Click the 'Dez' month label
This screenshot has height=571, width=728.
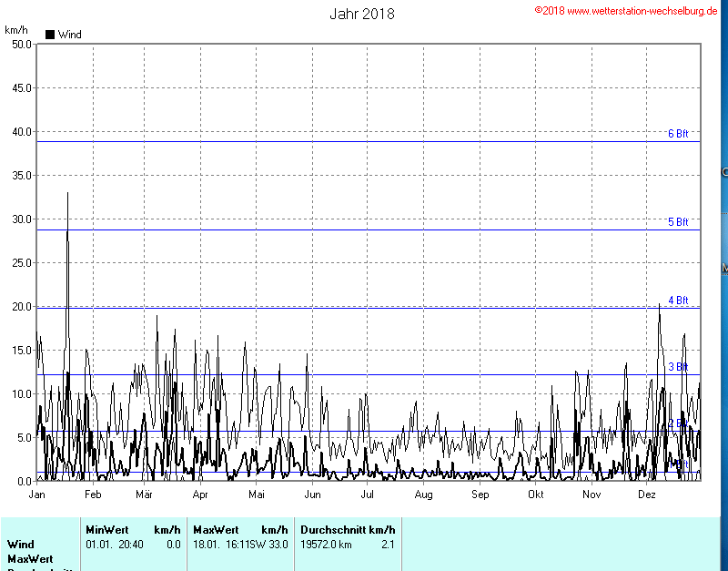click(x=647, y=495)
